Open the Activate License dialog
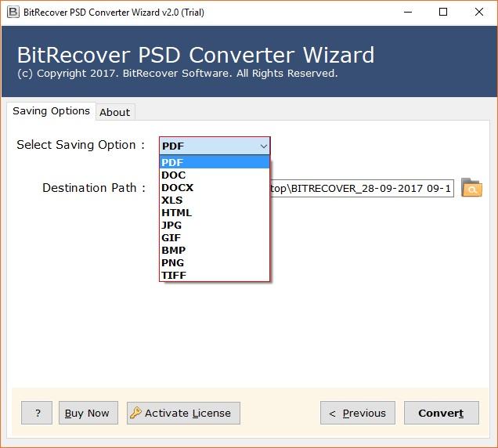The width and height of the screenshot is (498, 448). (183, 413)
